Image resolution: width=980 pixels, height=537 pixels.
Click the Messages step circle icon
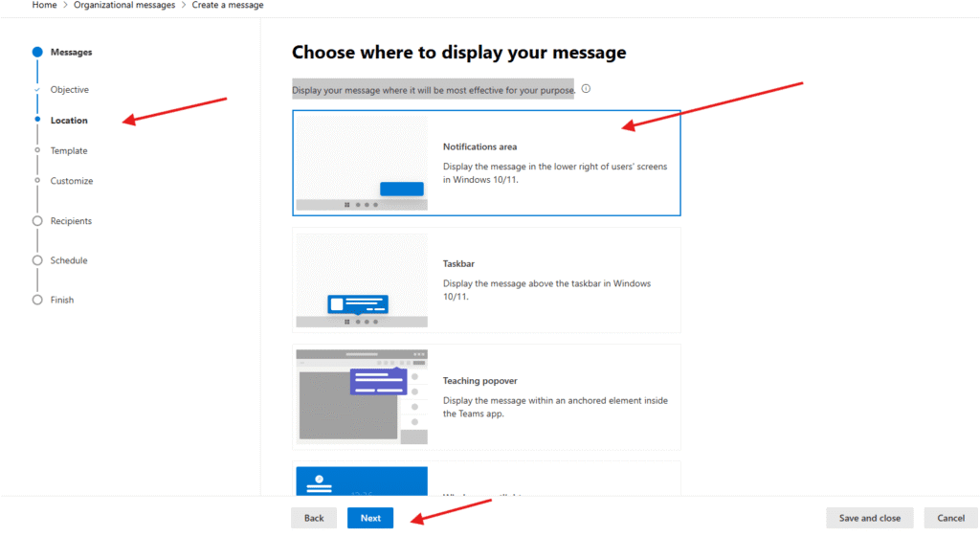point(37,53)
